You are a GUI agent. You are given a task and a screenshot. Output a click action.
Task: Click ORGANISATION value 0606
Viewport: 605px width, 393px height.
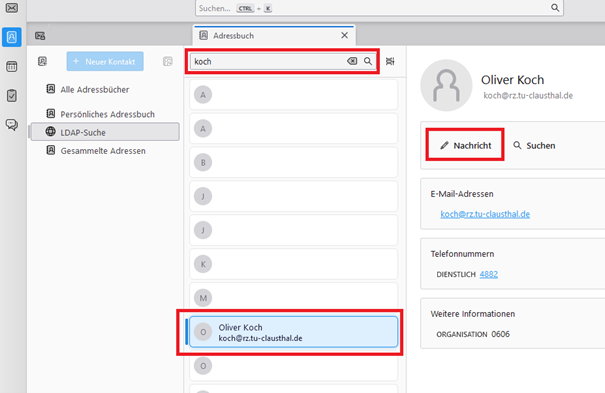pos(500,334)
